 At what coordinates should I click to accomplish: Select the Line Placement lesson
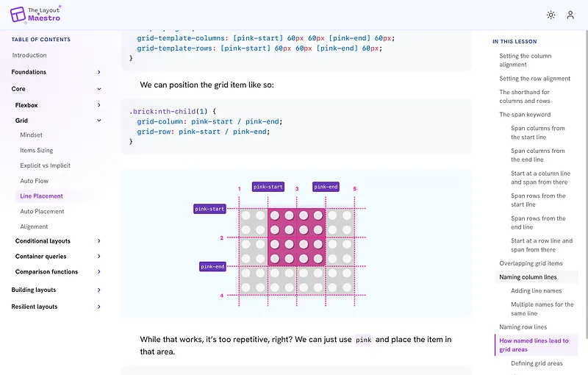point(41,196)
